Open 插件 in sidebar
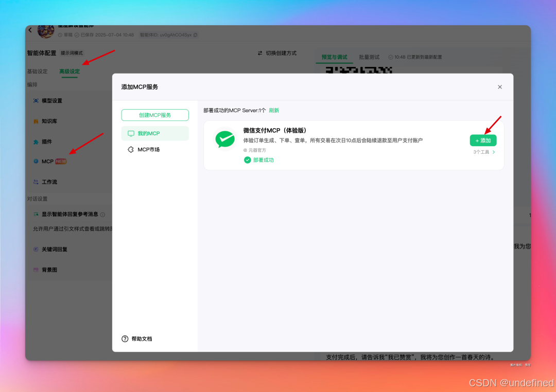The width and height of the screenshot is (556, 392). tap(46, 142)
